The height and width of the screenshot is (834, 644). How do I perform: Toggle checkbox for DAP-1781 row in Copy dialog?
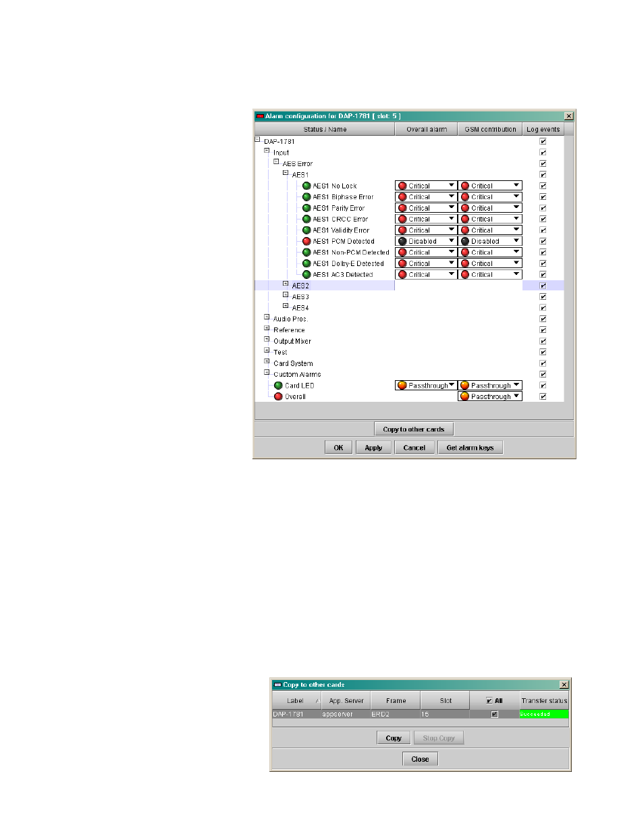(x=495, y=714)
